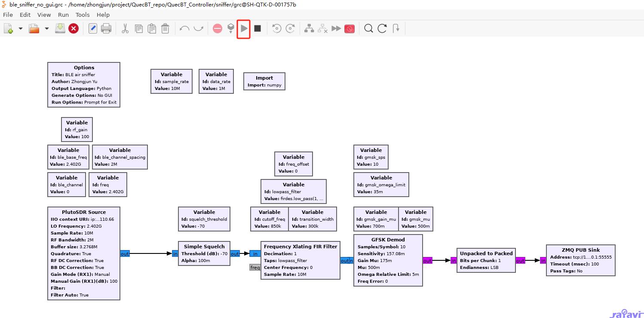644x318 pixels.
Task: Cut the selected block with scissors
Action: pos(125,29)
